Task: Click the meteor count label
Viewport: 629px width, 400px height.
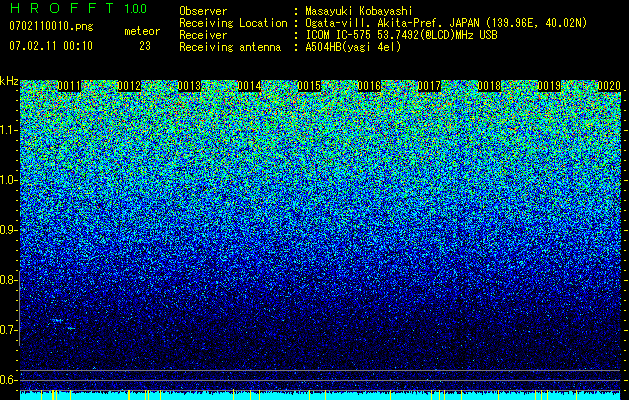Action: click(142, 31)
